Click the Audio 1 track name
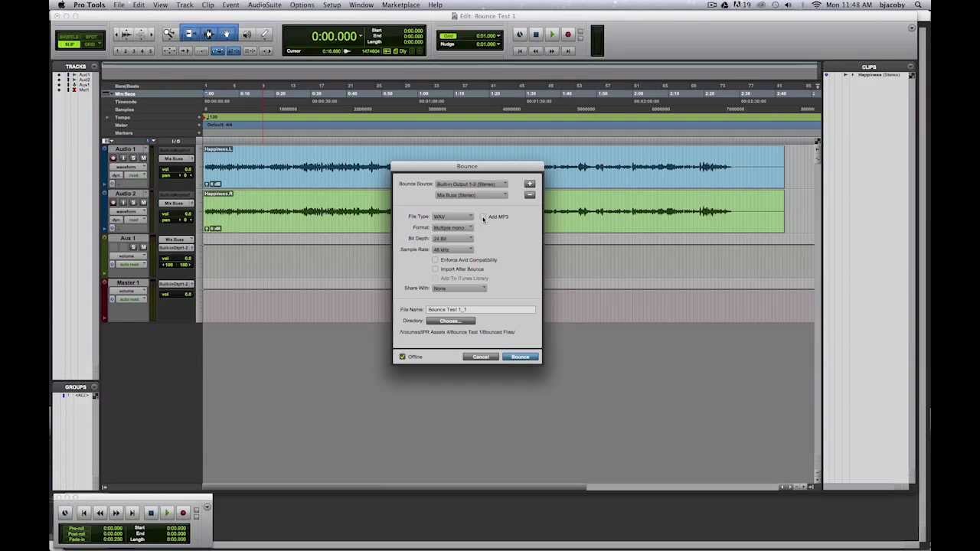Screen dimensions: 980x551 (x=126, y=148)
